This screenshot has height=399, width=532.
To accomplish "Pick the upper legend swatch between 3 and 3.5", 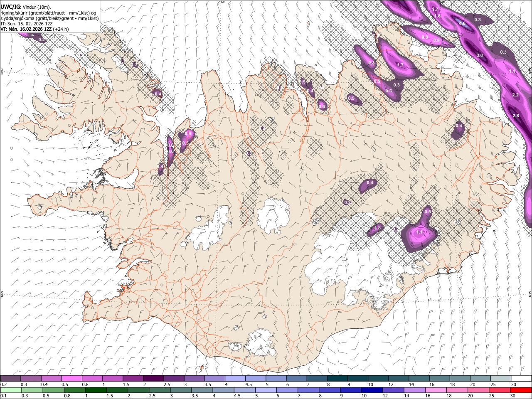I will (194, 379).
